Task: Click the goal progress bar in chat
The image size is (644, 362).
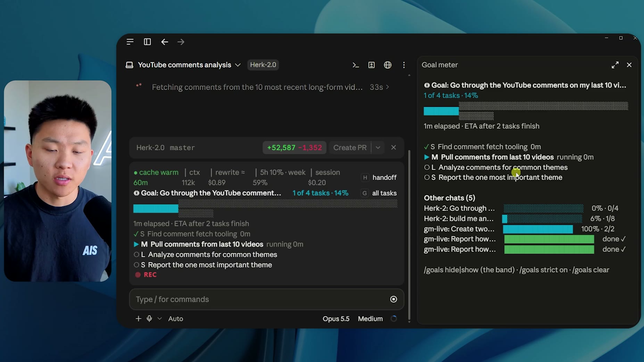Action: coord(265,208)
